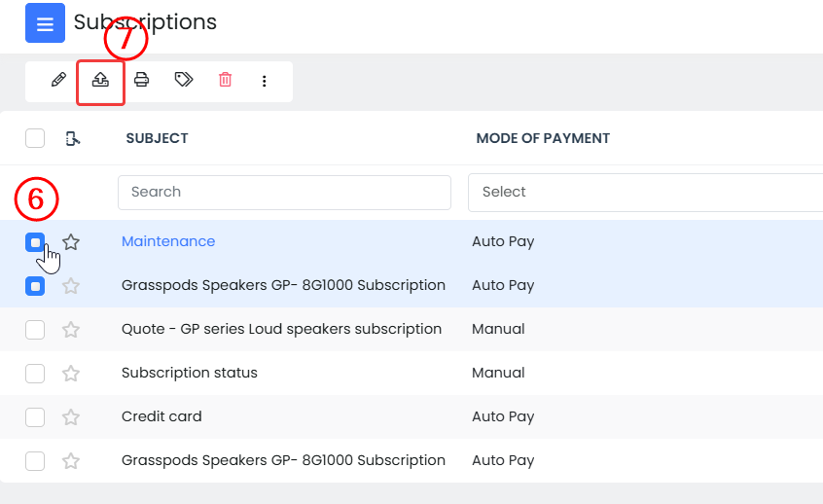Uncheck the Maintenance row checkbox

point(35,242)
